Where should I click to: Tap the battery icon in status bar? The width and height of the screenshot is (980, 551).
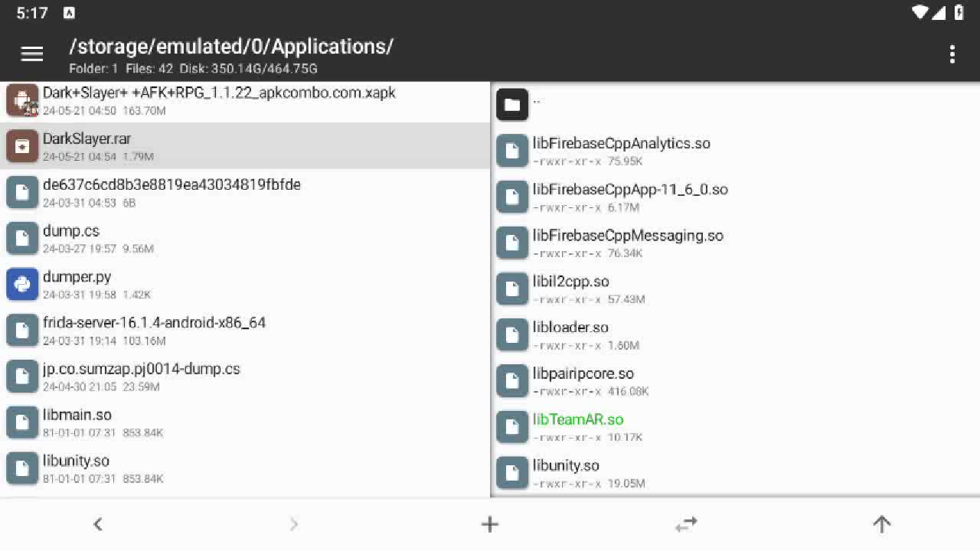point(959,12)
